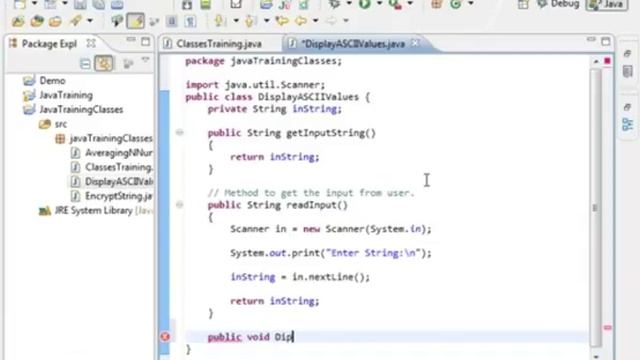Screen dimensions: 640x360
Task: Click the Open Perspective icon
Action: coord(523,4)
